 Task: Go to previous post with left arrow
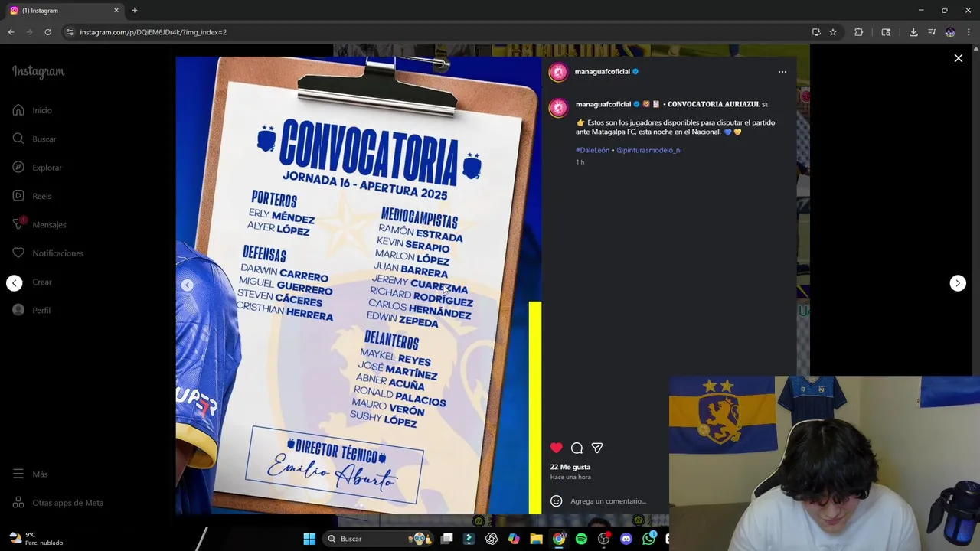coord(15,283)
